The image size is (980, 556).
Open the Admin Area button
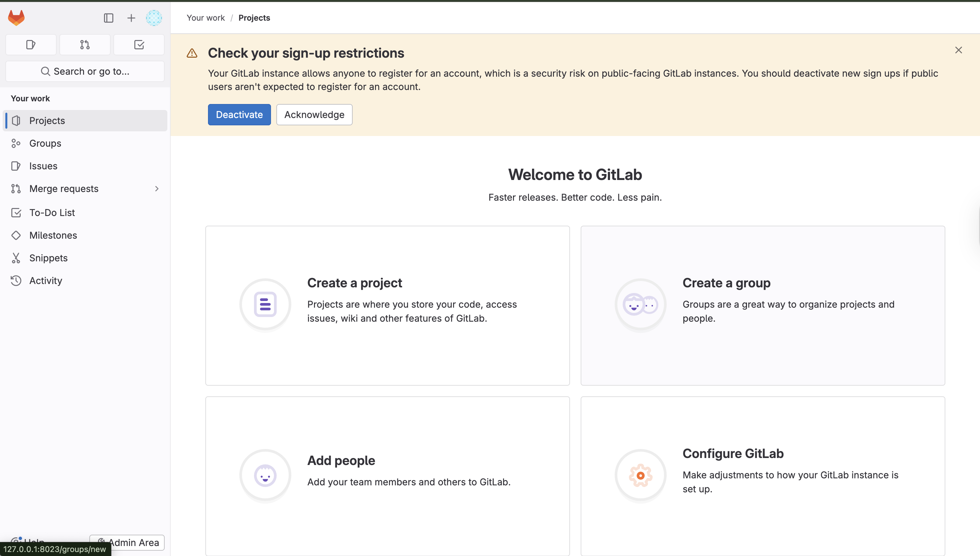(127, 542)
